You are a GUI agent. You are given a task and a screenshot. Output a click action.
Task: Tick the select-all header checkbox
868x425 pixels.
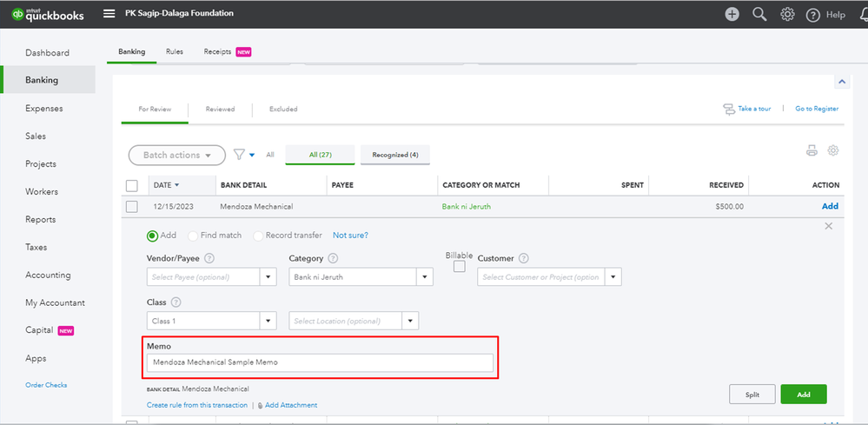pyautogui.click(x=132, y=185)
